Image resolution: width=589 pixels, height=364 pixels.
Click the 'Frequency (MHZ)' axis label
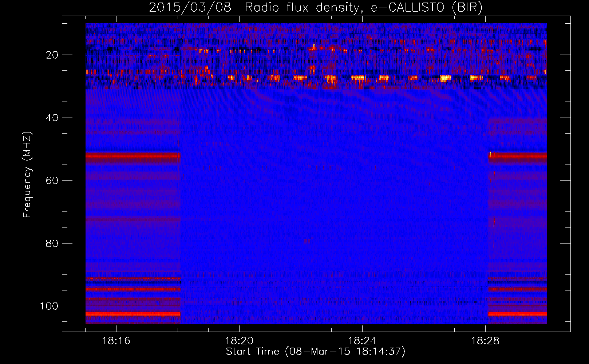(27, 174)
